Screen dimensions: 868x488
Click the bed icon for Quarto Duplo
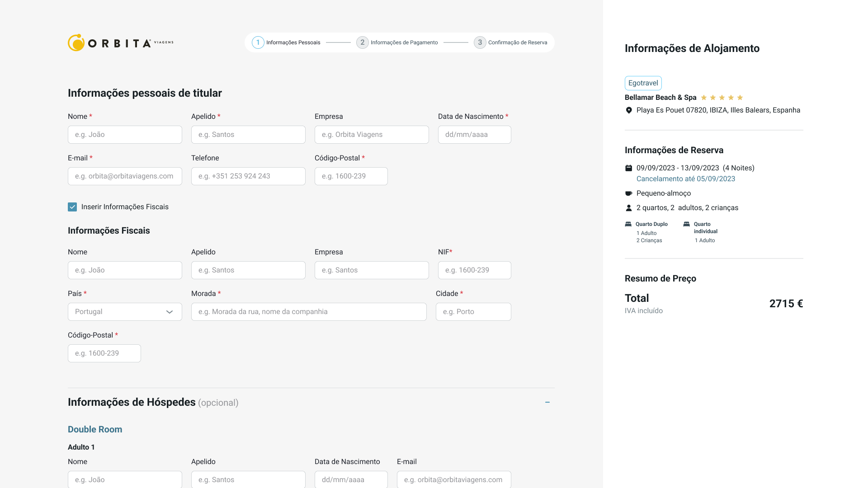pos(628,224)
